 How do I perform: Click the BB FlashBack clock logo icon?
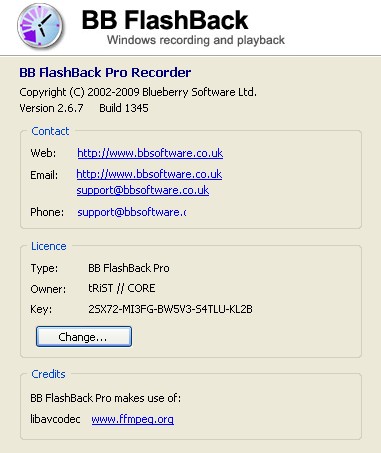tap(40, 25)
